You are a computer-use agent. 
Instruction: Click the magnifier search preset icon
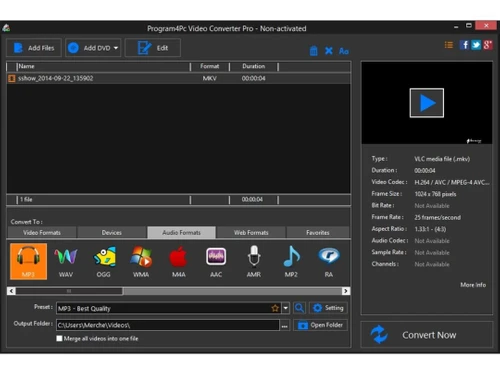(299, 308)
